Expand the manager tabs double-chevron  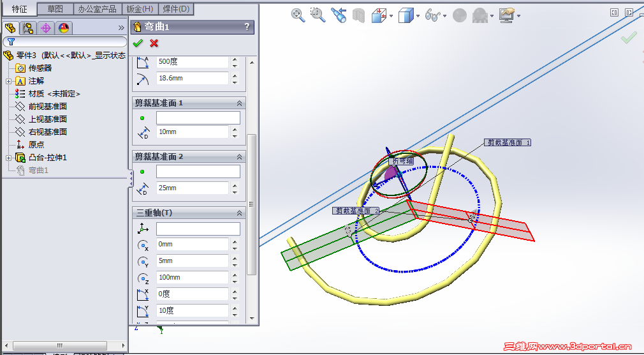click(x=121, y=28)
